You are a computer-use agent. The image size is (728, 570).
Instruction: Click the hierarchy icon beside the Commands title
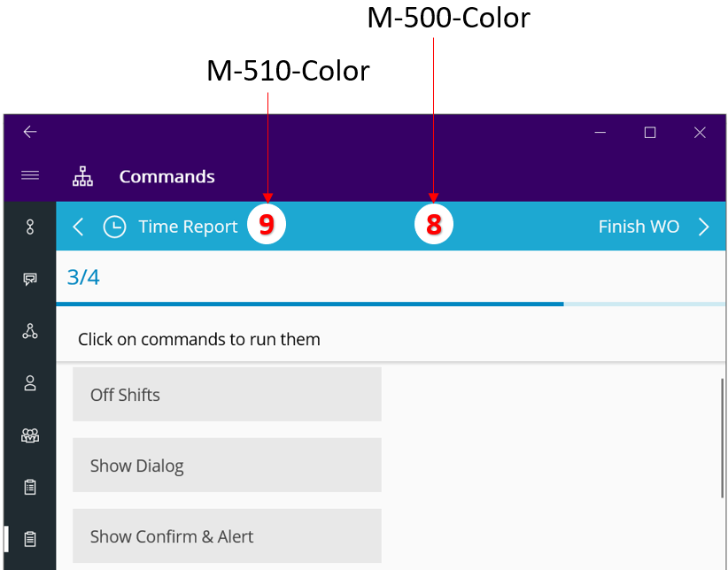point(82,175)
